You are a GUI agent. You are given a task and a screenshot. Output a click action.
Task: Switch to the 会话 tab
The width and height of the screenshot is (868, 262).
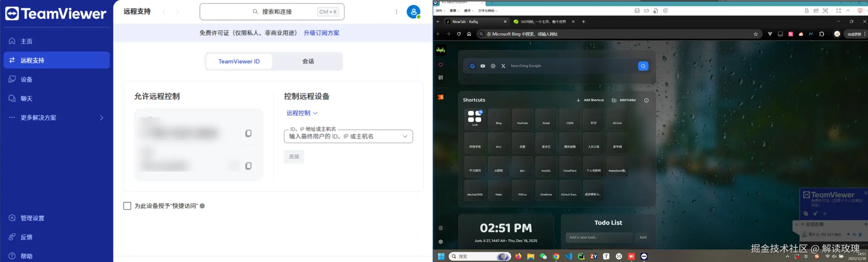(x=308, y=61)
